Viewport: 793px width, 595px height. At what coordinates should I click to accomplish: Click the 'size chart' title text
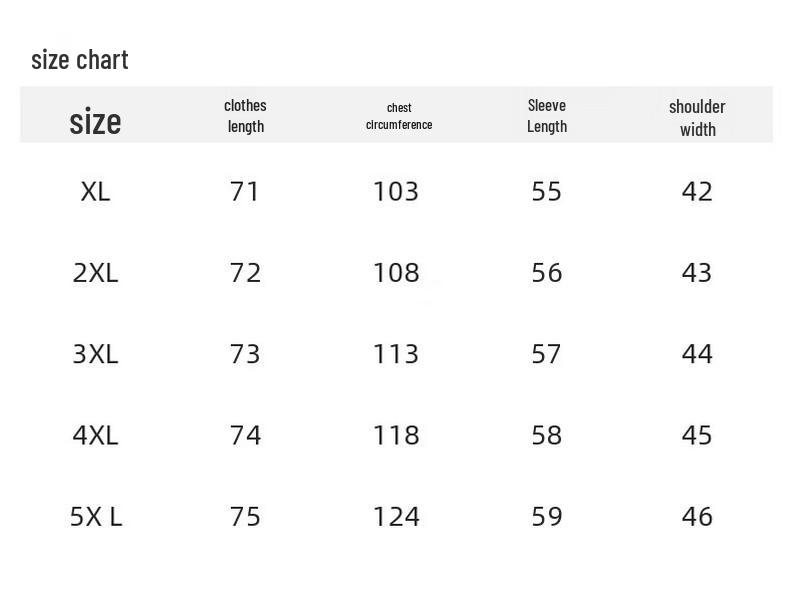80,60
